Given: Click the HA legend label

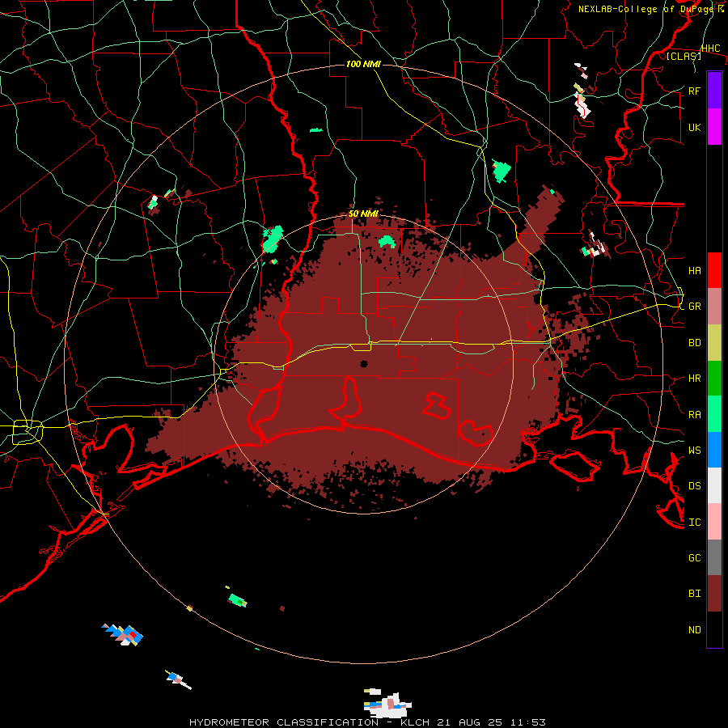Looking at the screenshot, I should (x=694, y=270).
